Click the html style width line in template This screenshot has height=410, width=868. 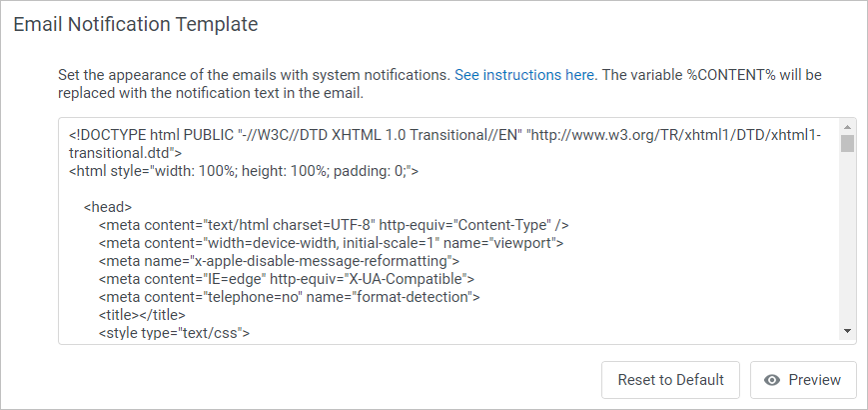click(x=244, y=171)
